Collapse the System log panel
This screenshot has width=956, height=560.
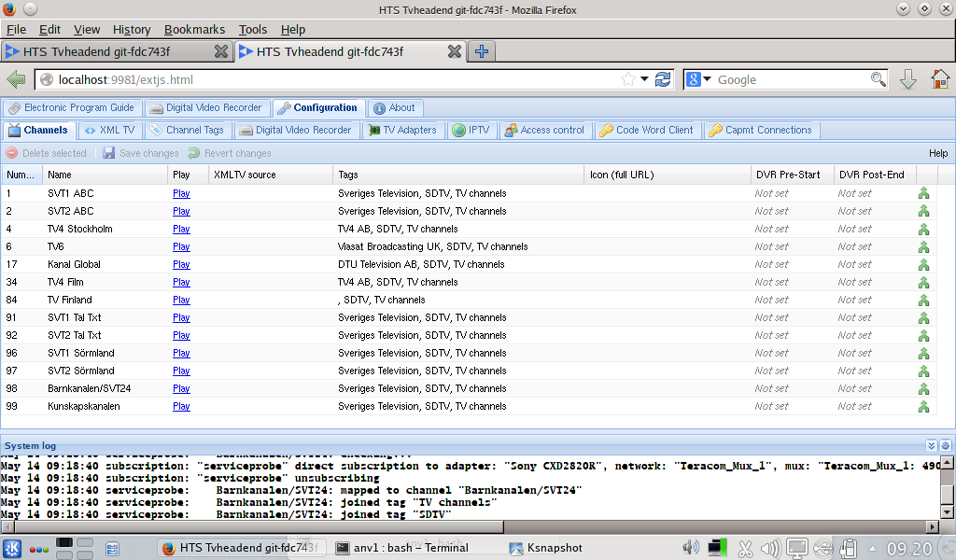point(931,445)
